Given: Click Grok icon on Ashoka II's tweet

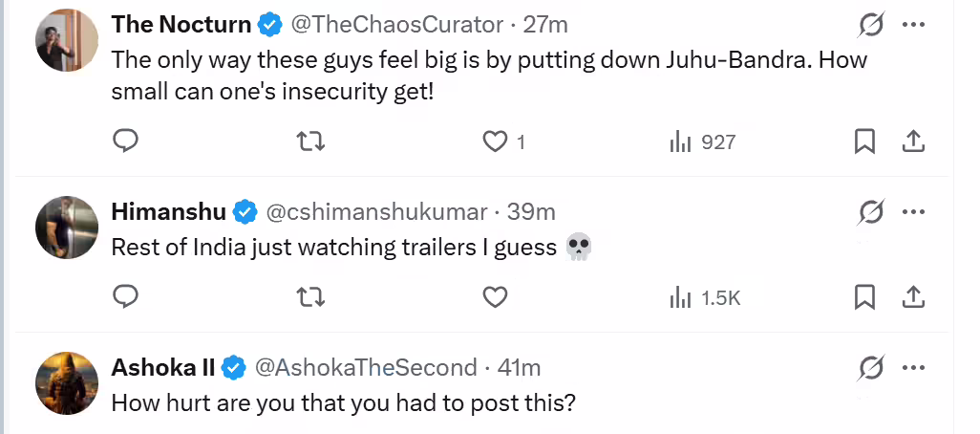Looking at the screenshot, I should [870, 367].
